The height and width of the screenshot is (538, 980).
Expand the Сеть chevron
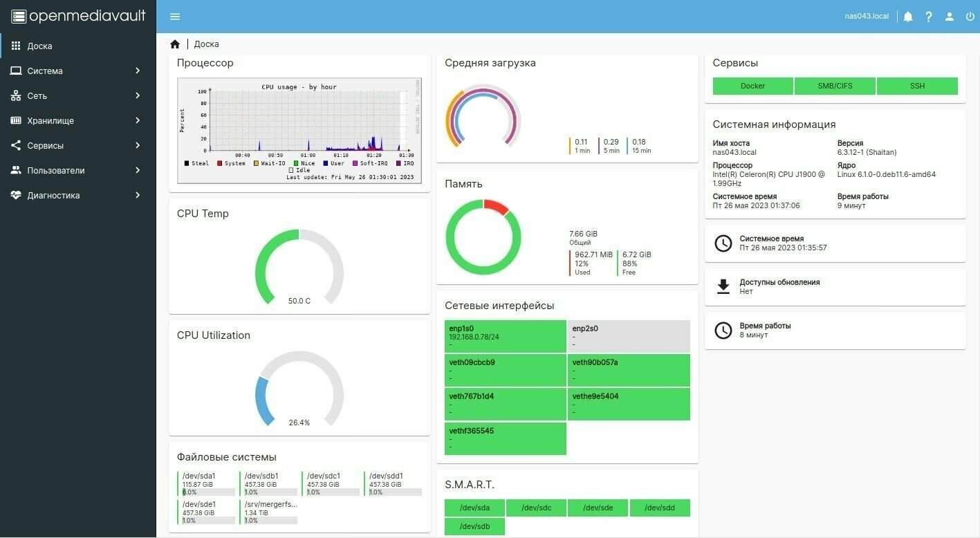(x=138, y=95)
